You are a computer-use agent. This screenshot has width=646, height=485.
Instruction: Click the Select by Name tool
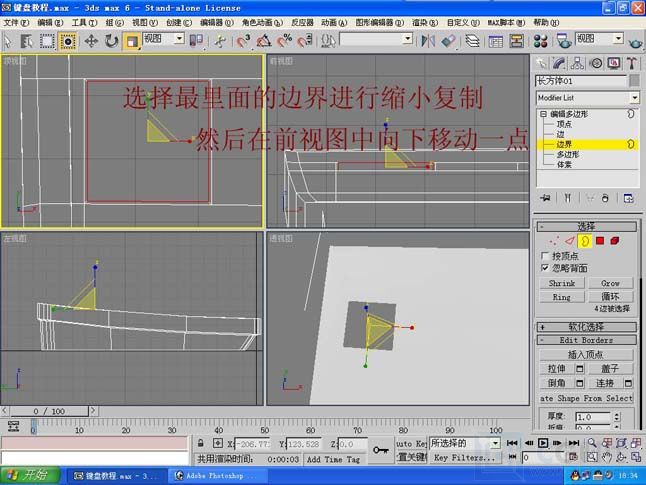click(x=26, y=41)
